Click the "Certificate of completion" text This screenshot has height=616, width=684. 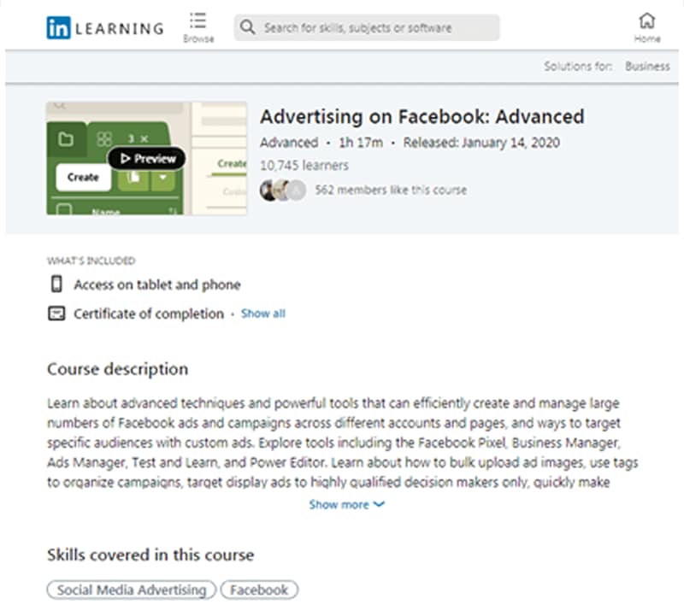149,314
